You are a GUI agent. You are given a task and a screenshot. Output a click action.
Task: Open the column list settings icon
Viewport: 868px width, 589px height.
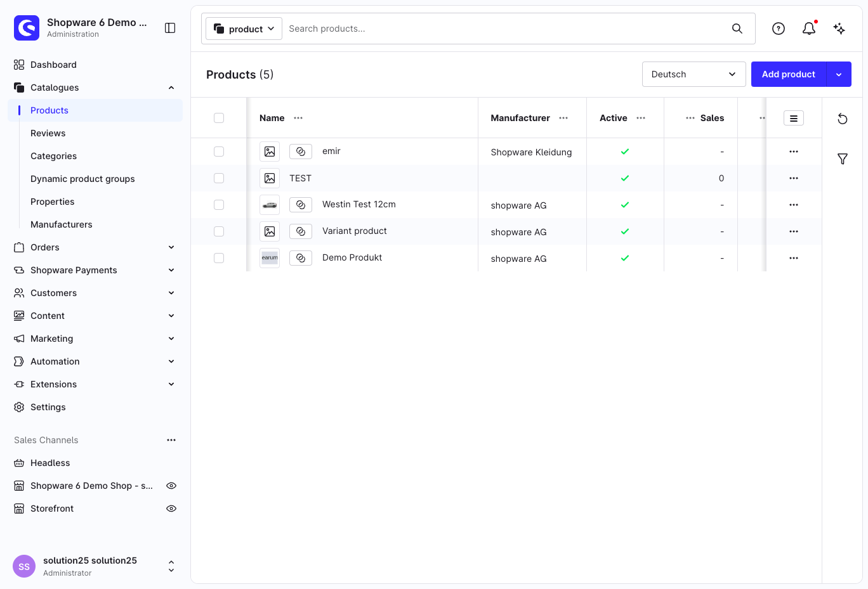click(x=794, y=118)
